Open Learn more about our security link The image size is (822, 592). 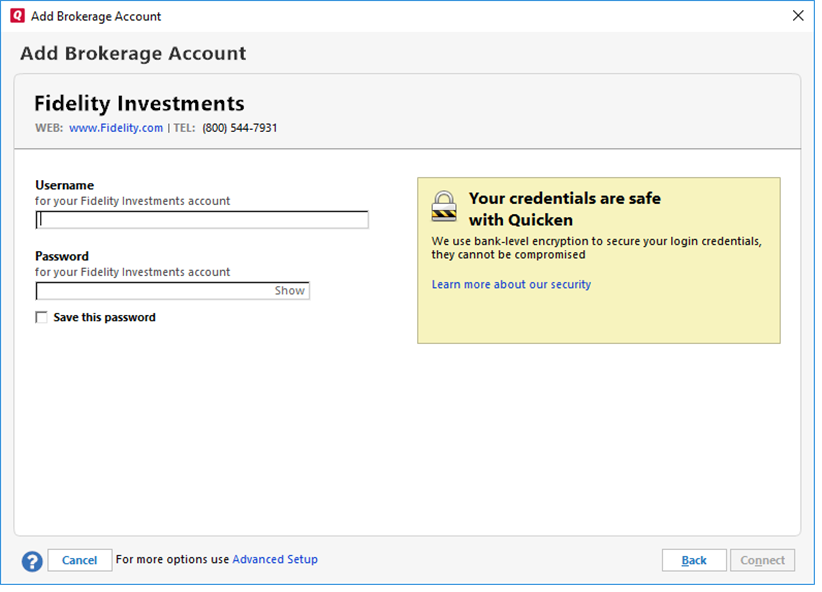pos(511,285)
